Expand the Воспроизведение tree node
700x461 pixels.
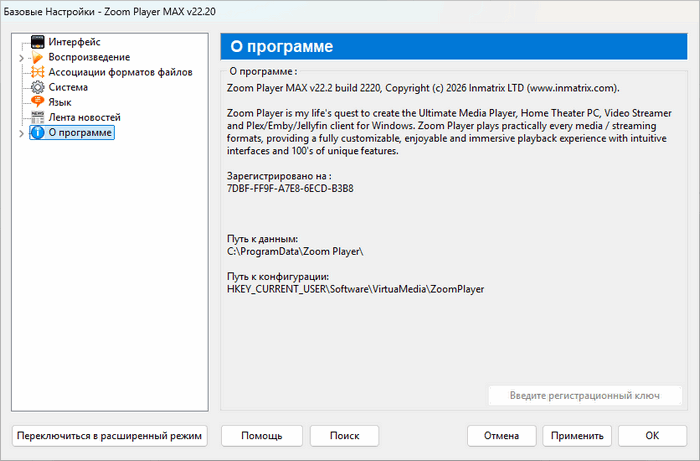point(21,58)
